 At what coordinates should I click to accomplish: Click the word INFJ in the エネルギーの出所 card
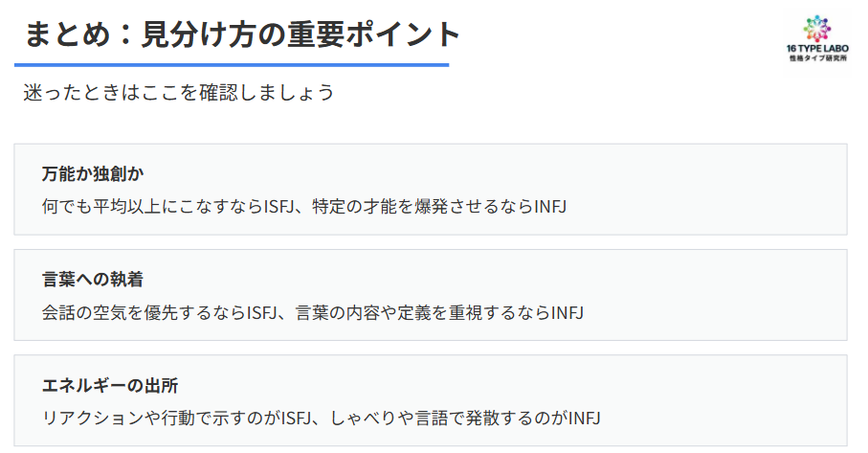point(584,417)
